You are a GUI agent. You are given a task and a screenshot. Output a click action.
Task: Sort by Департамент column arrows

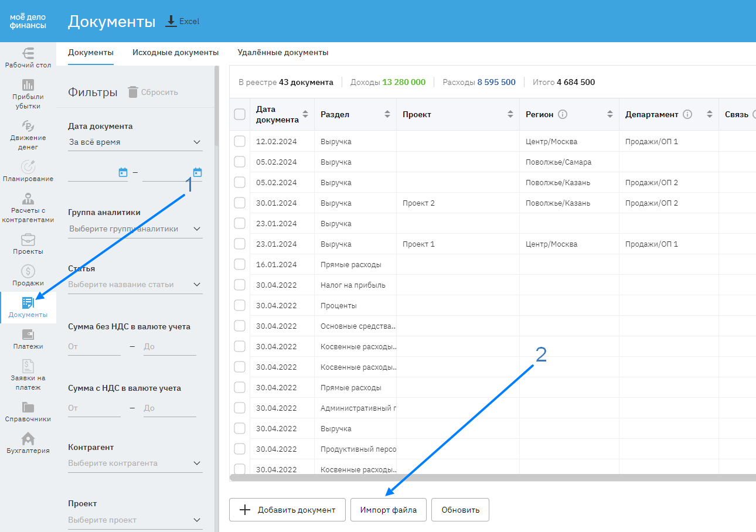point(710,114)
